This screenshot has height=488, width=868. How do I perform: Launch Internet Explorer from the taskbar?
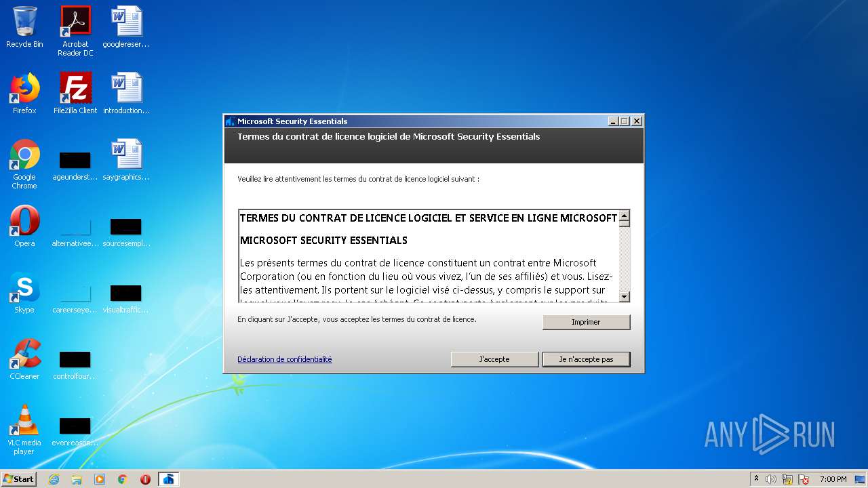[54, 479]
